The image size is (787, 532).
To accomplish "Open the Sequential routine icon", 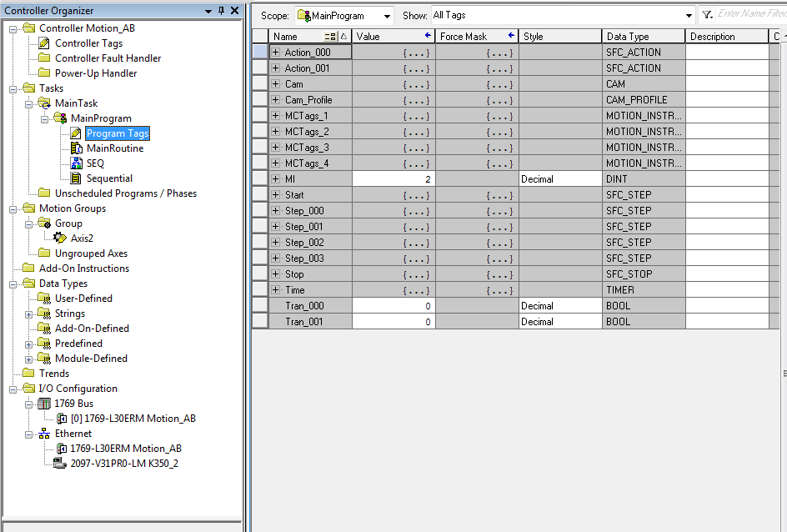I will pyautogui.click(x=77, y=178).
